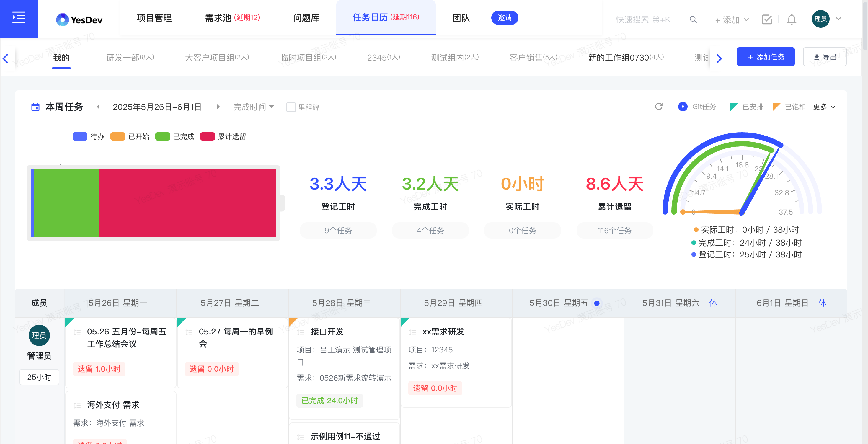Switch to 客户销售 tab
This screenshot has width=868, height=444.
[x=533, y=58]
